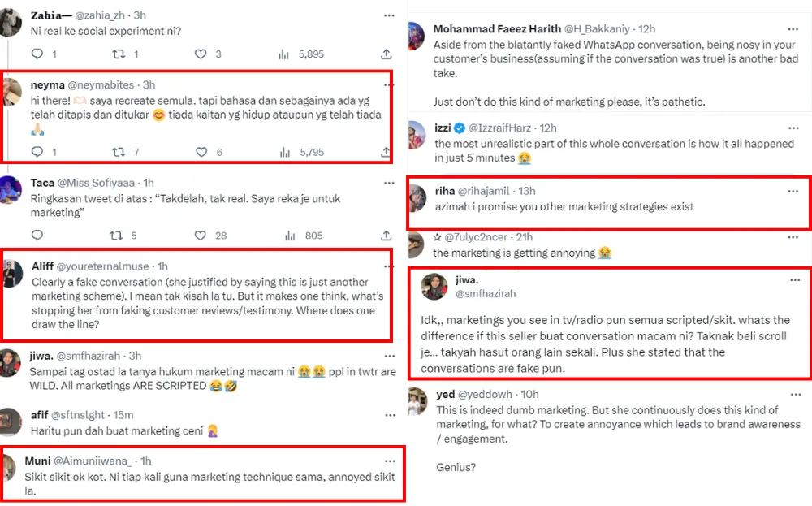View analytics on neyma's tweet
The height and width of the screenshot is (506, 812).
tap(283, 152)
